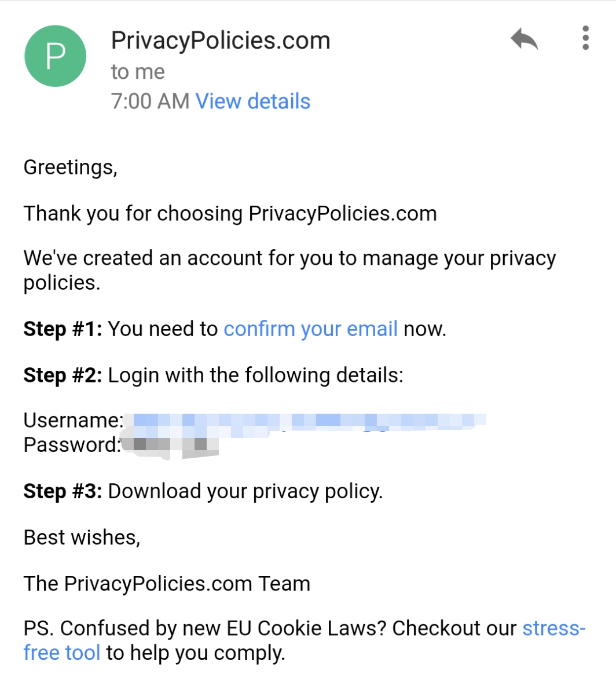Click the 7:00 AM timestamp
The height and width of the screenshot is (686, 616).
150,101
